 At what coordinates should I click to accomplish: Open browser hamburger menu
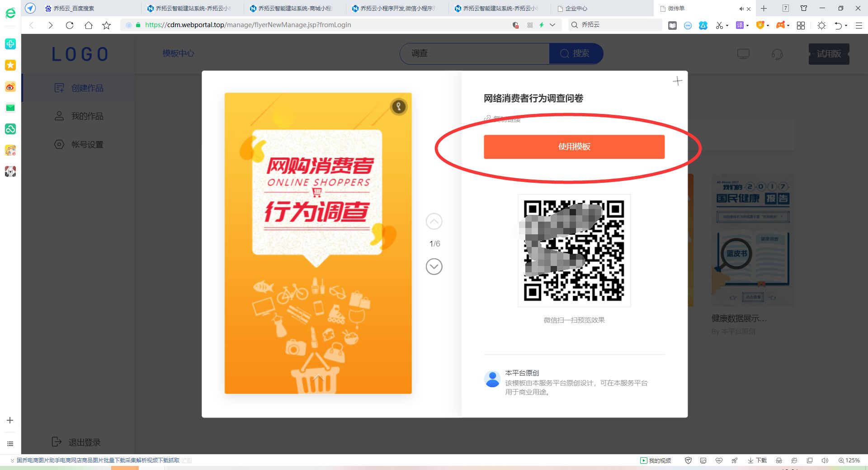click(x=859, y=25)
